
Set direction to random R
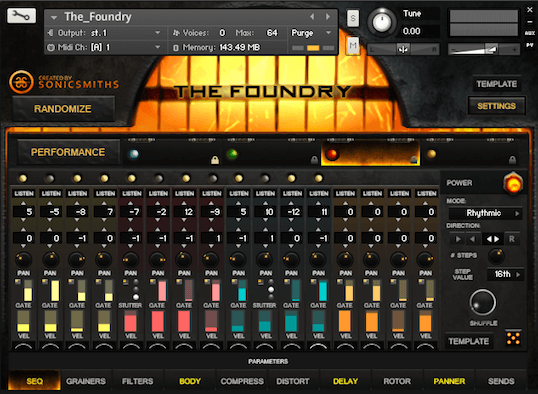511,239
